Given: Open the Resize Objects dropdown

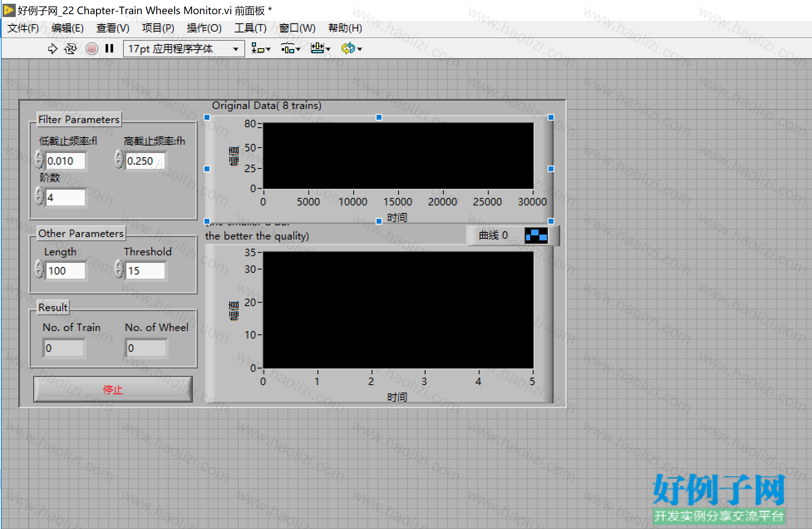Looking at the screenshot, I should tap(320, 49).
